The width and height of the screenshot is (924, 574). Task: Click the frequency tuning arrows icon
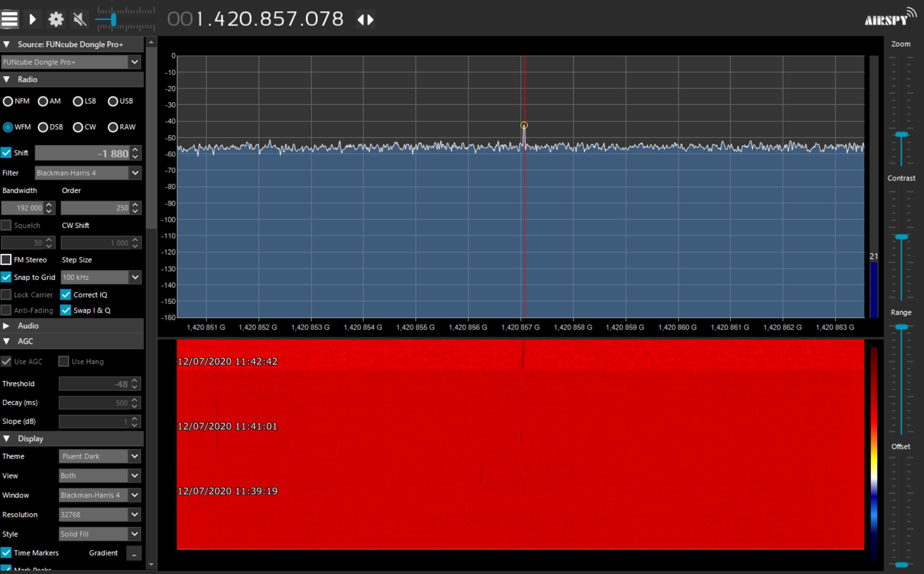pyautogui.click(x=365, y=19)
